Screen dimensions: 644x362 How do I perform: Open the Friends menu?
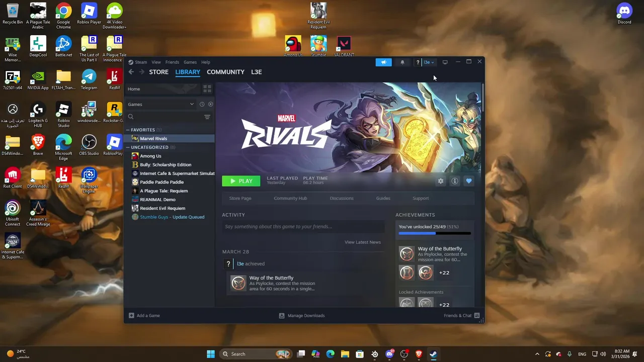[x=172, y=62]
